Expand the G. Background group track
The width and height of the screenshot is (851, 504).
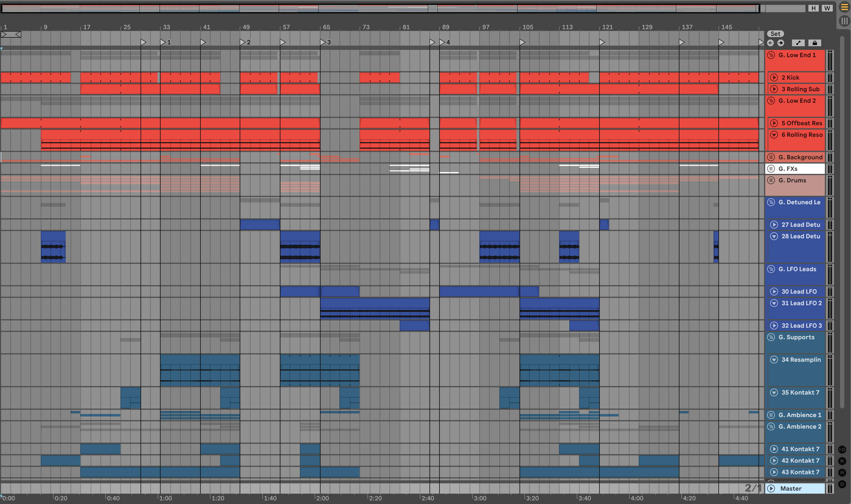pyautogui.click(x=771, y=157)
